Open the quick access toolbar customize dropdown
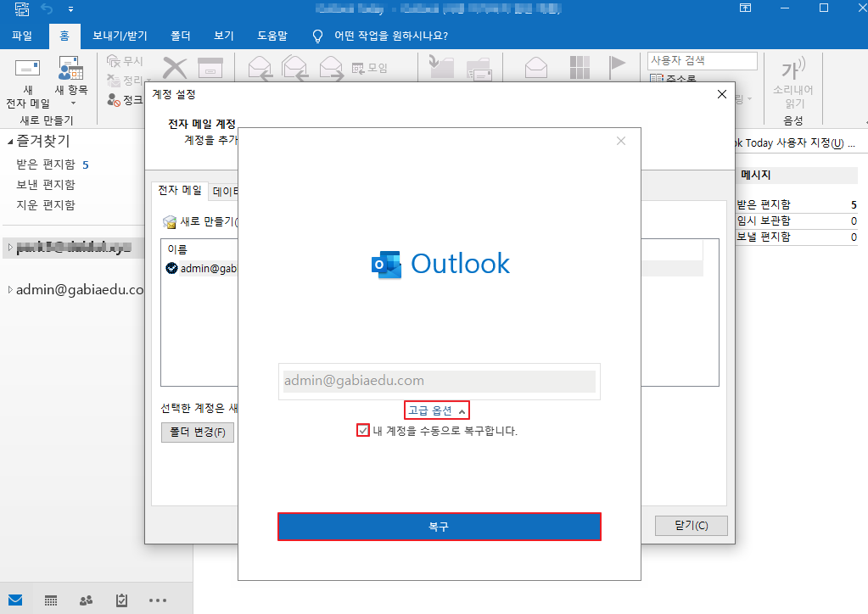The height and width of the screenshot is (614, 868). coord(71,9)
